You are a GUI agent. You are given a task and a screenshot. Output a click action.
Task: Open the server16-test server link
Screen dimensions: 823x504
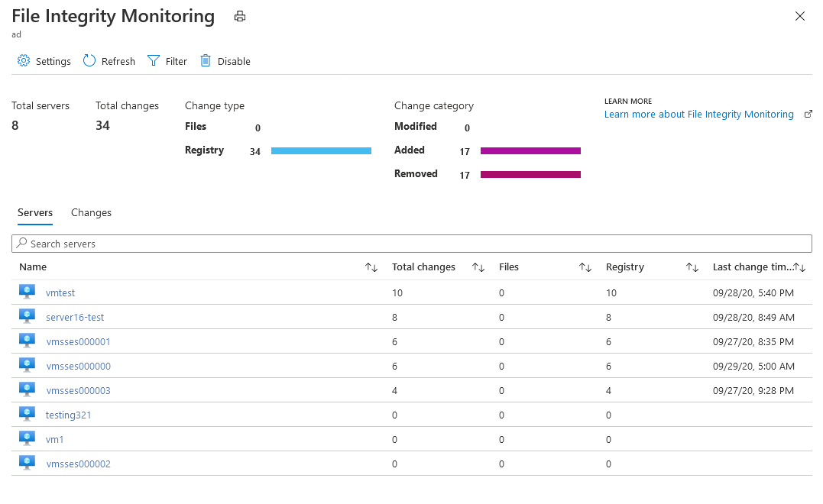(x=75, y=317)
